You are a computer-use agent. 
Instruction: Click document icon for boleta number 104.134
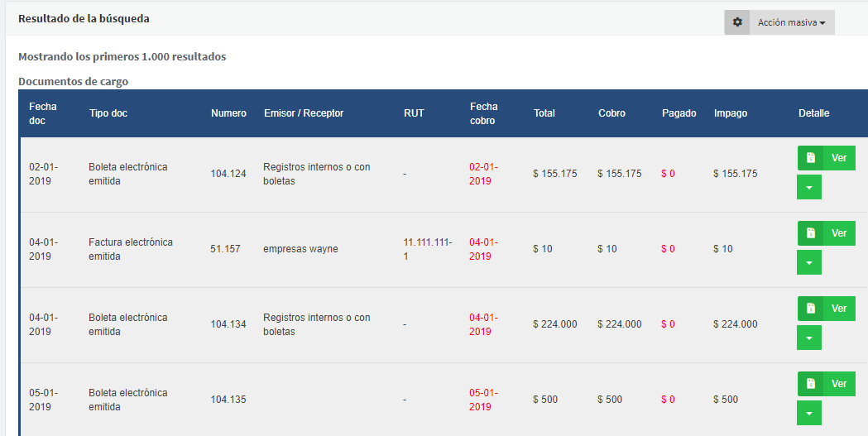point(811,309)
